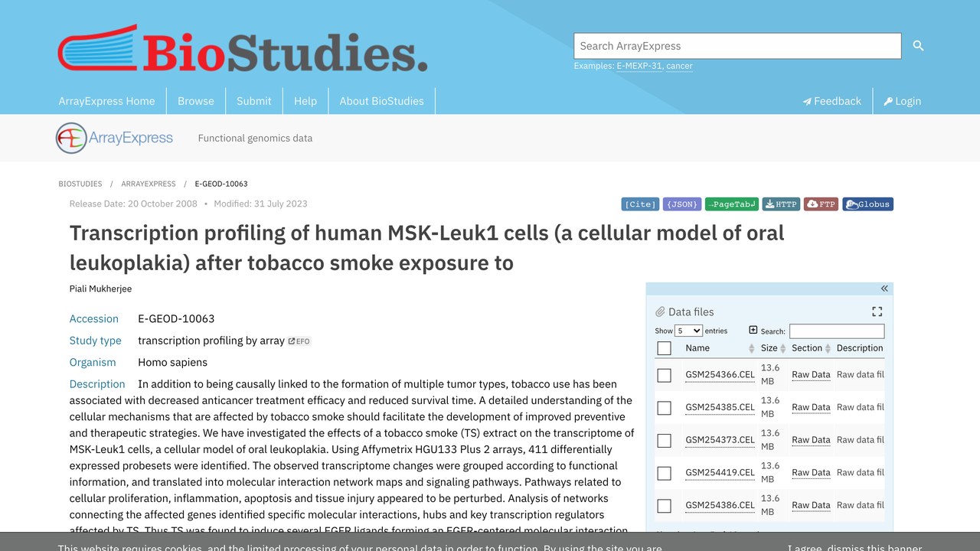Tick the checkbox for GSM254373.CEL
The image size is (980, 551).
tap(664, 440)
